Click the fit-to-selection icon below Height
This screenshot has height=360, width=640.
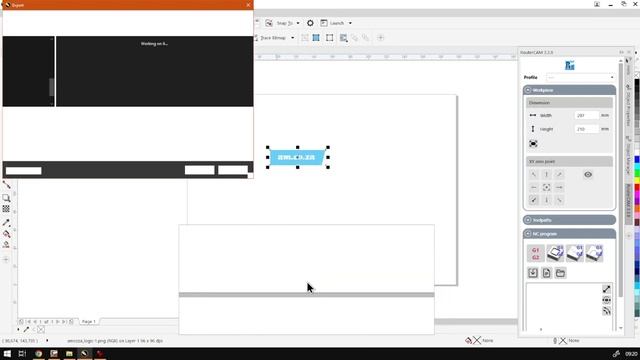533,144
